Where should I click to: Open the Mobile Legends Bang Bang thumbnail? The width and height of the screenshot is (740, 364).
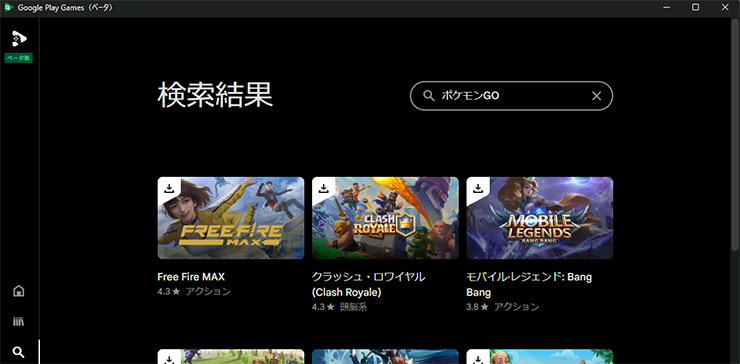coord(539,218)
